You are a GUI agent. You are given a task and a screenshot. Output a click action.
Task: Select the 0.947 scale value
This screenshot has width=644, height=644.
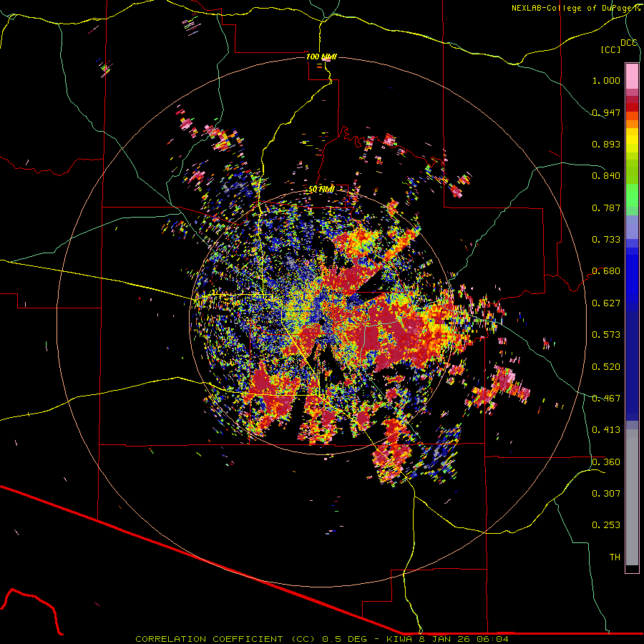pyautogui.click(x=606, y=112)
